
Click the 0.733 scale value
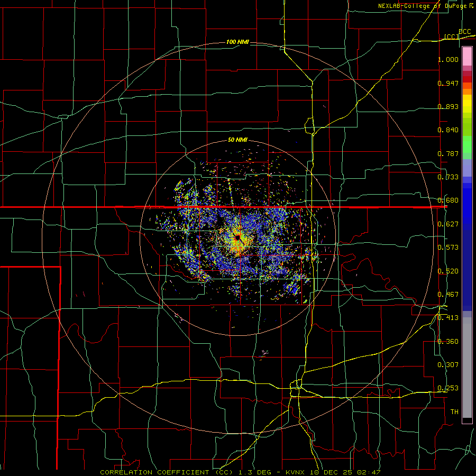point(448,177)
